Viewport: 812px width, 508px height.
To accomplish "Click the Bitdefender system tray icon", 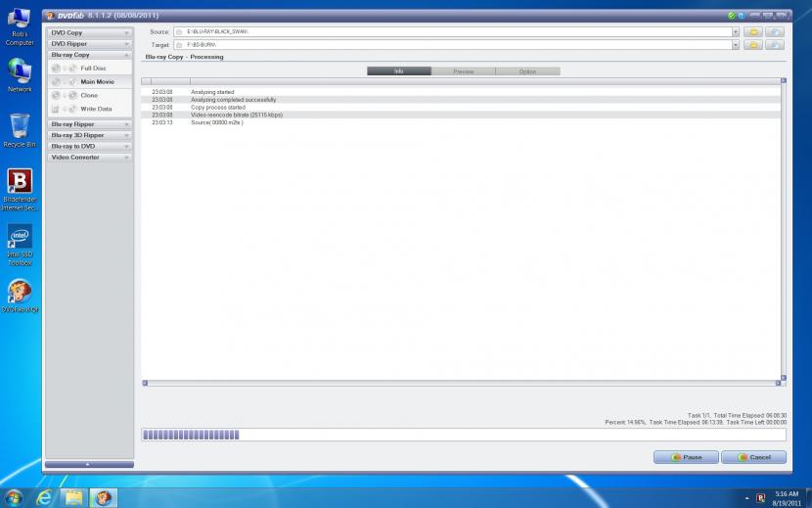I will (761, 498).
